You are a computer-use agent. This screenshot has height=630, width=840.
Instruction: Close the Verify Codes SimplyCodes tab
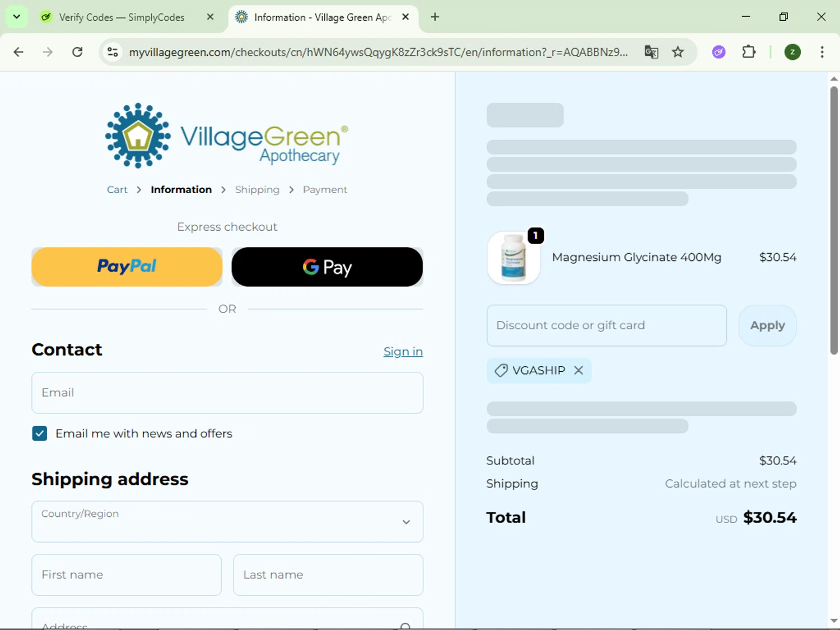(x=210, y=17)
